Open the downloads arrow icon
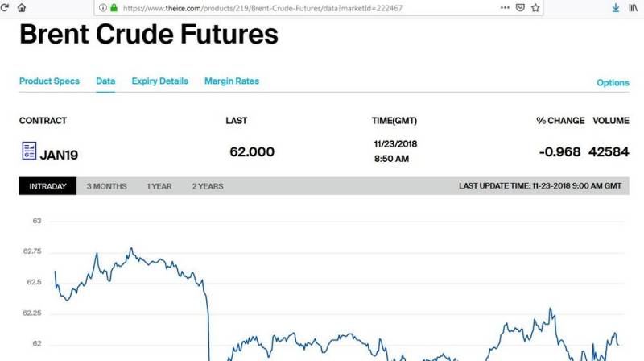The image size is (644, 361). pyautogui.click(x=615, y=7)
